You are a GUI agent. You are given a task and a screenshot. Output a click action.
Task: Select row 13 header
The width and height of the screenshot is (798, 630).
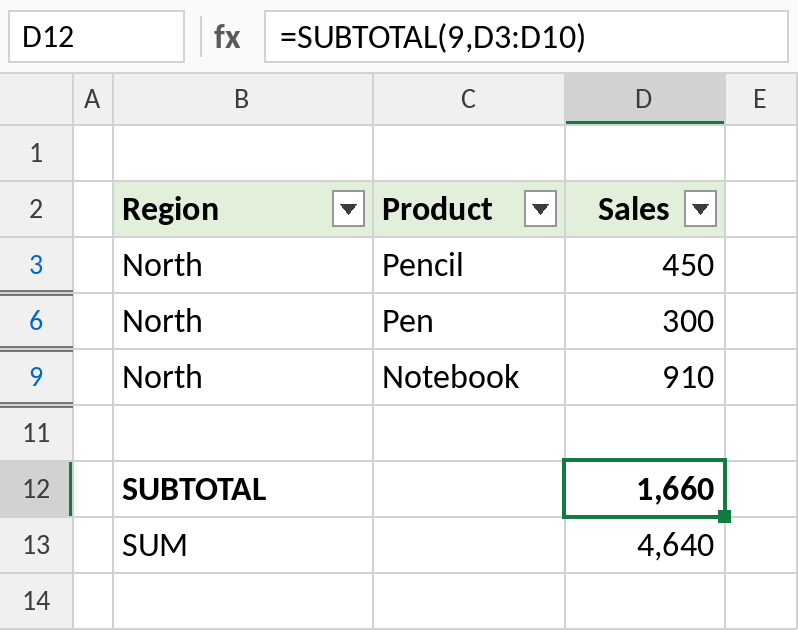click(x=36, y=545)
